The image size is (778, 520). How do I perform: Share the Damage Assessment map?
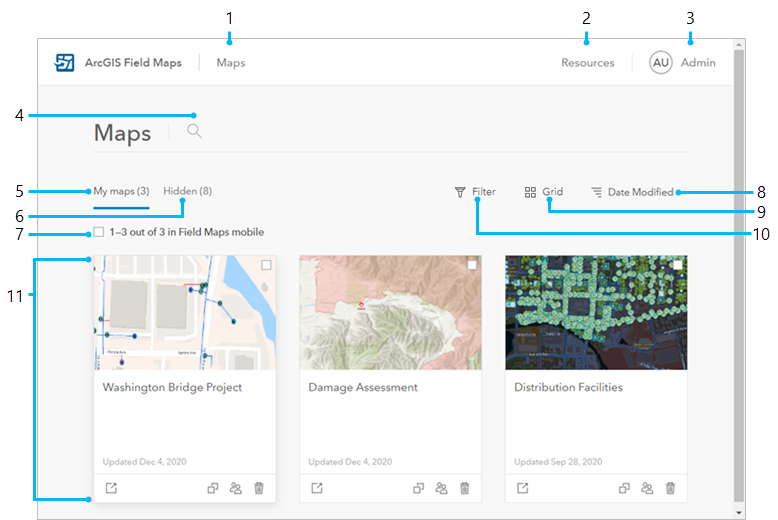tap(441, 488)
